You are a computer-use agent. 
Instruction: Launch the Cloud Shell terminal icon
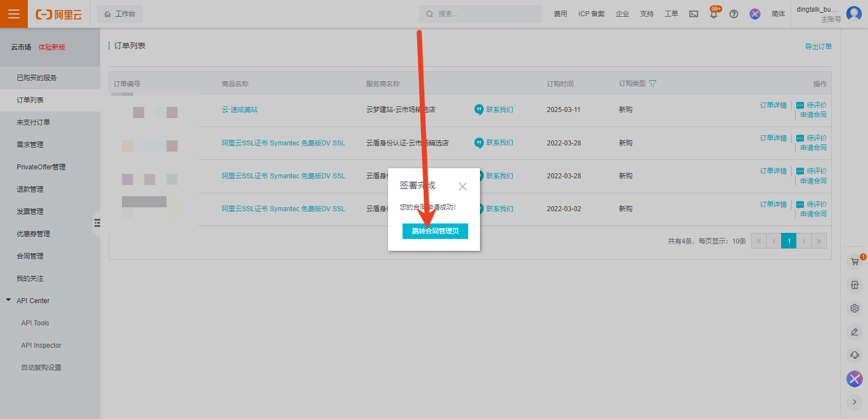click(694, 14)
